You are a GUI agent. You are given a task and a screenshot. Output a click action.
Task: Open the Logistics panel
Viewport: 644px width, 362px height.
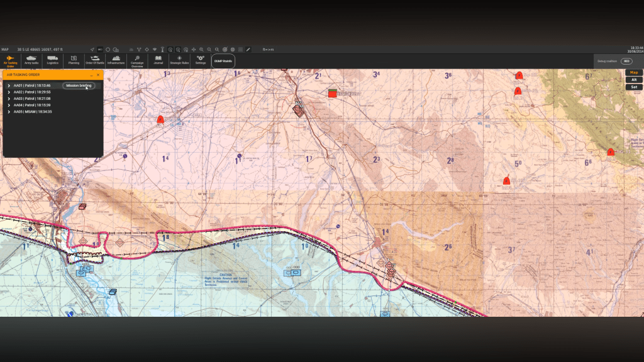(52, 60)
